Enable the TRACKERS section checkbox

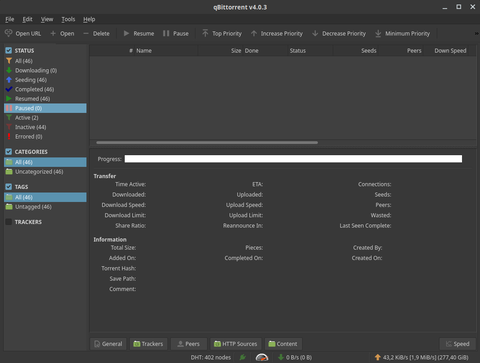[9, 222]
